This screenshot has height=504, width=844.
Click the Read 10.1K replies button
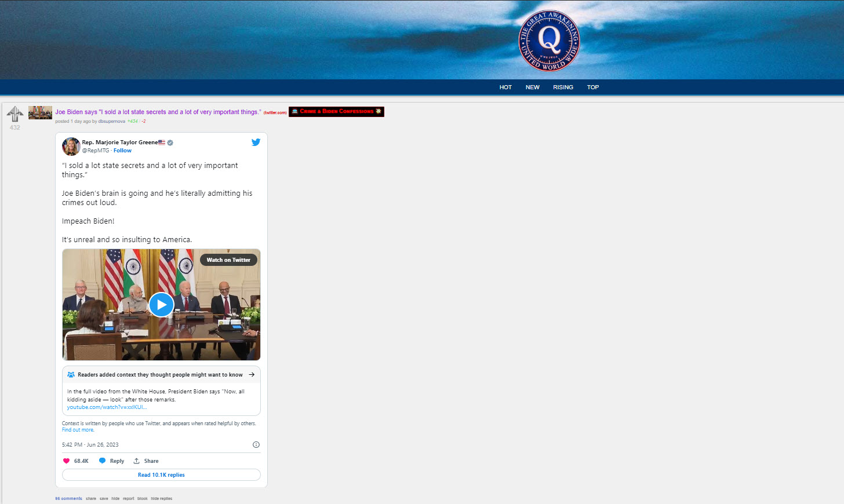tap(161, 475)
